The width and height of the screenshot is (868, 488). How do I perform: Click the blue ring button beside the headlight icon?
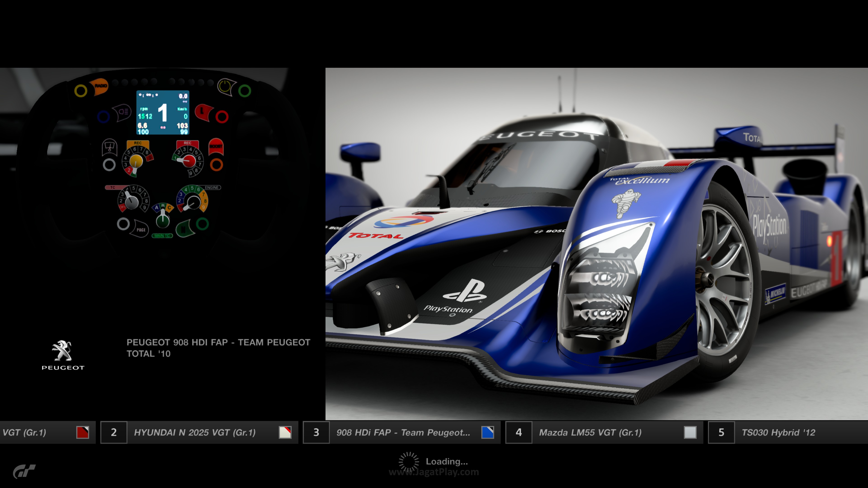tap(103, 117)
